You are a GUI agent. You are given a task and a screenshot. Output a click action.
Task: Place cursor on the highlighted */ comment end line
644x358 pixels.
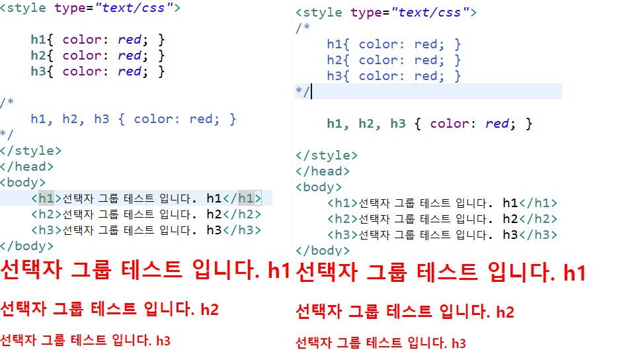428,91
